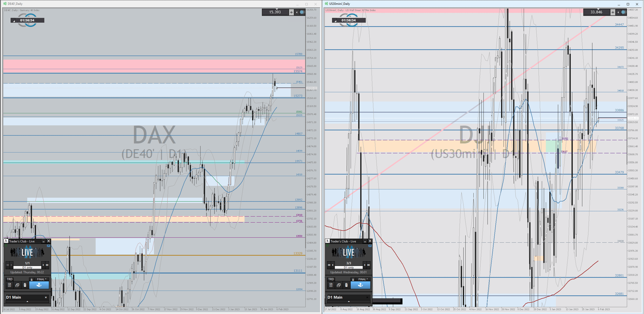Viewport: 644px width, 314px height.
Task: Open the 'D1 only' selector in US30mini panel
Action: pos(349,267)
